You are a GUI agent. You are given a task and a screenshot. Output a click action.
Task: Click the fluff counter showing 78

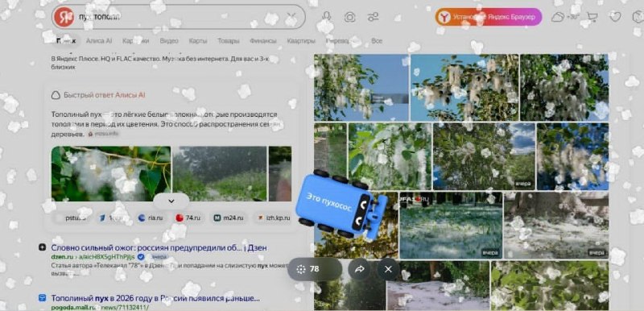(315, 269)
